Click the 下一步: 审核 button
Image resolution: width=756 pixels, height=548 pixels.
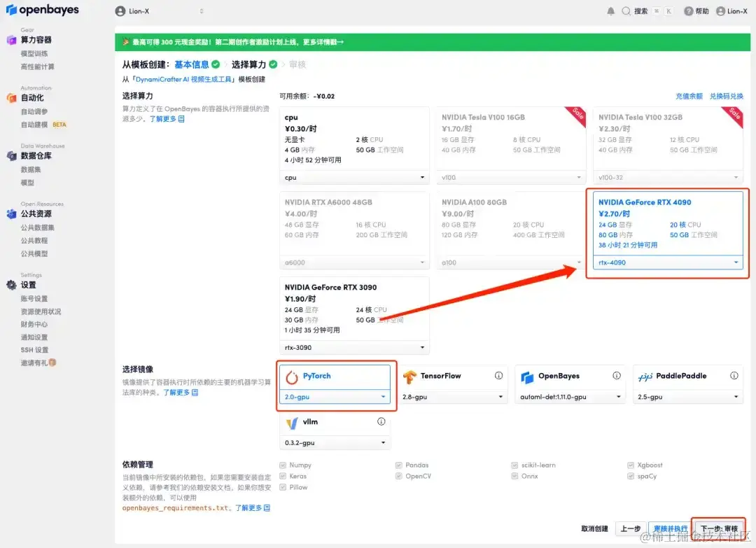(x=719, y=528)
